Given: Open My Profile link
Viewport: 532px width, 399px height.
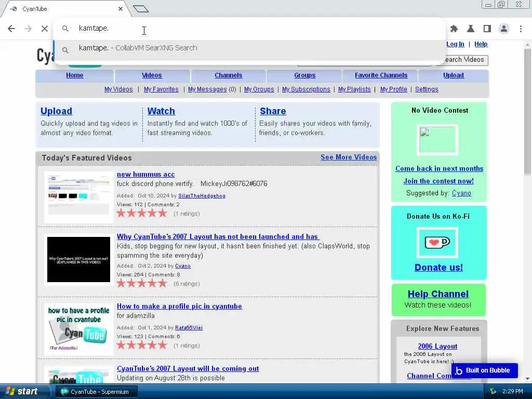Looking at the screenshot, I should coord(394,89).
